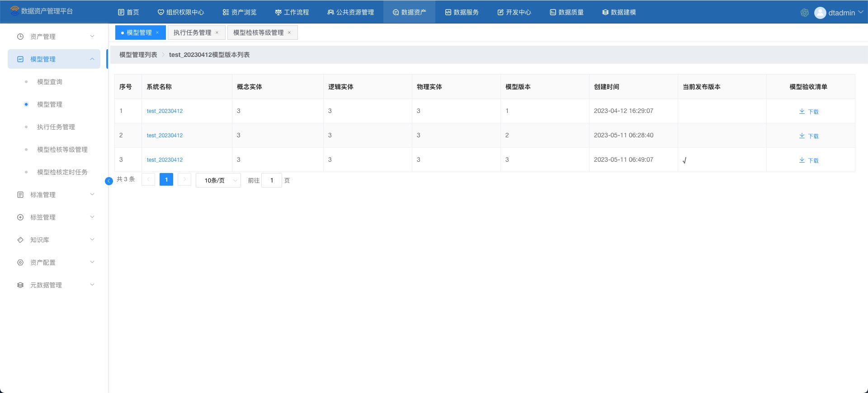
Task: Click the 首页 home icon
Action: point(121,12)
